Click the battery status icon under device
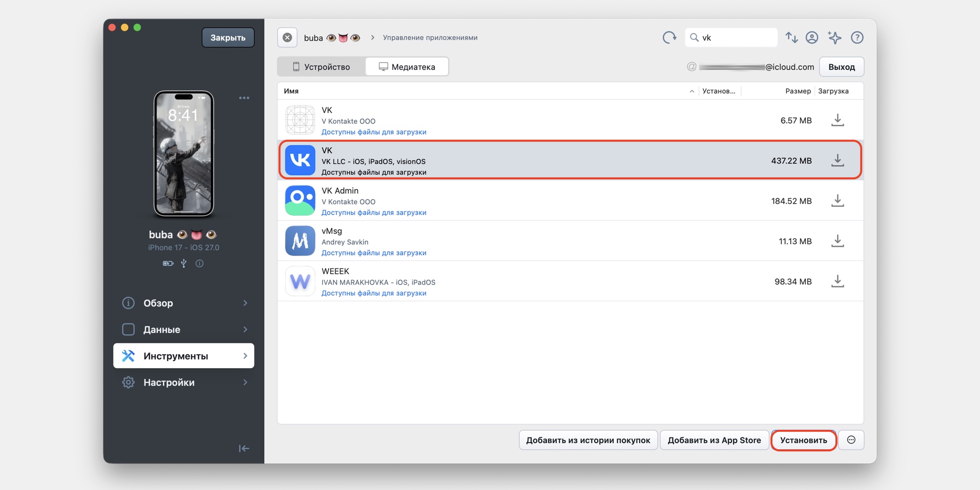 (168, 263)
